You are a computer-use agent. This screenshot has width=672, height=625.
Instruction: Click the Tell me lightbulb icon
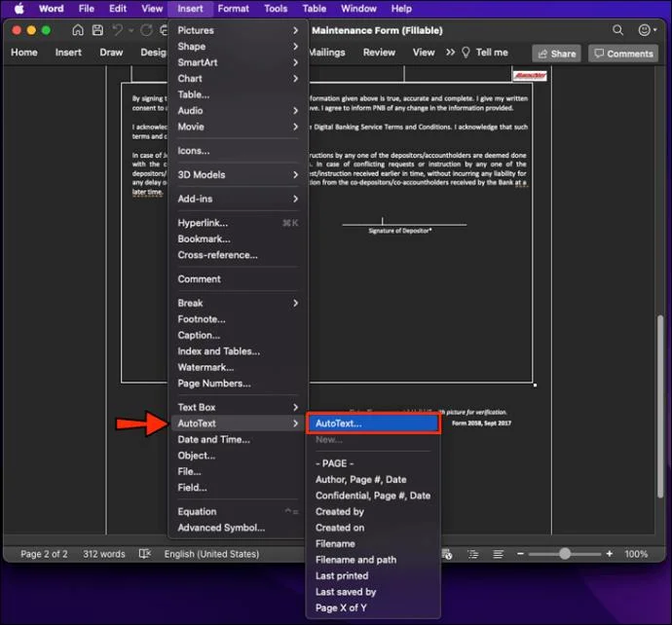pos(466,53)
